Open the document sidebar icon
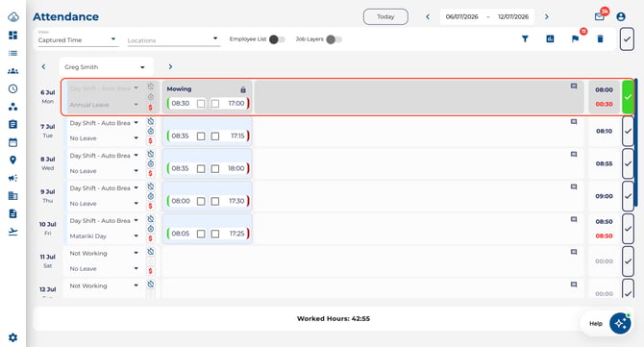Viewport: 644px width, 347px height. 12,213
